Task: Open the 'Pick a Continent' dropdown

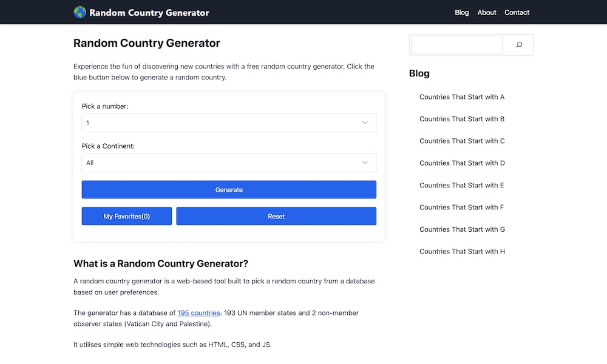Action: pos(229,163)
